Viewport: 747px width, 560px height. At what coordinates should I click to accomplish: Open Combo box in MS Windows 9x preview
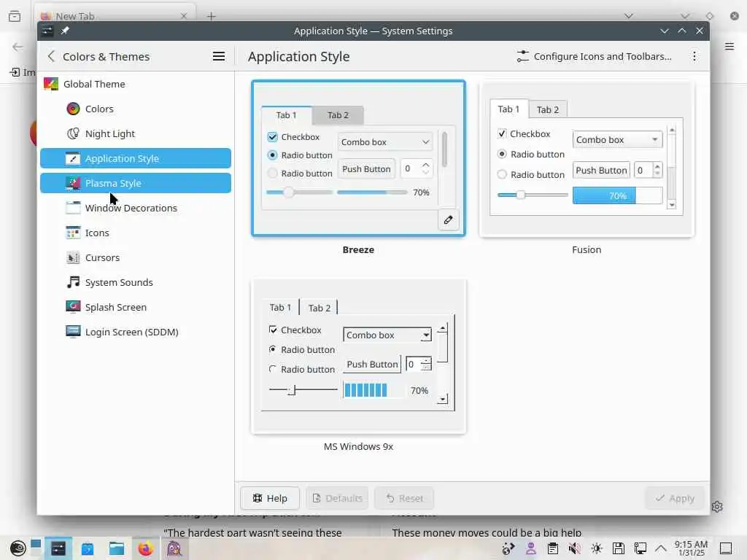387,335
